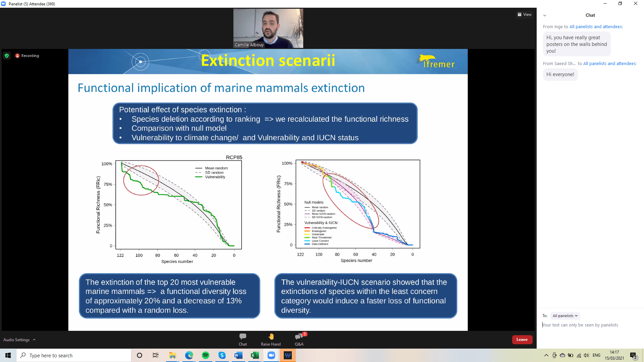This screenshot has height=362, width=644.
Task: Open Microsoft Word from taskbar
Action: click(x=238, y=355)
